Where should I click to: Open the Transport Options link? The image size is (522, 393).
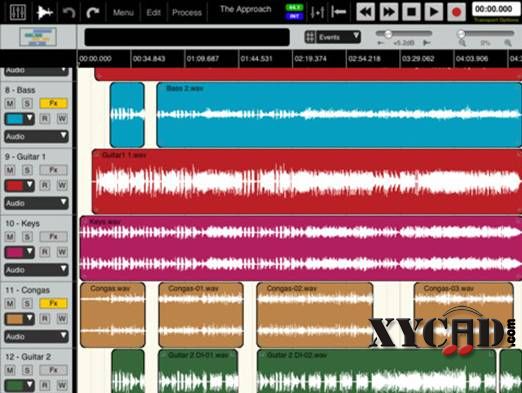pos(496,20)
